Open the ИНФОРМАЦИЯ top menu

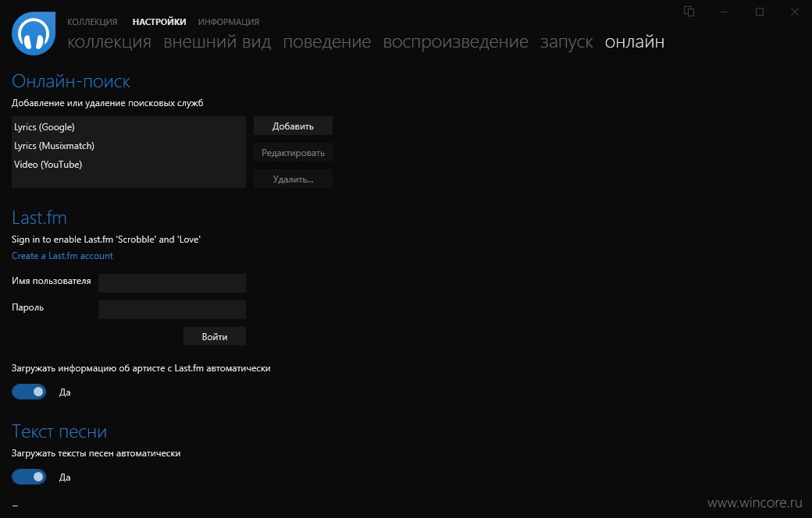point(228,22)
